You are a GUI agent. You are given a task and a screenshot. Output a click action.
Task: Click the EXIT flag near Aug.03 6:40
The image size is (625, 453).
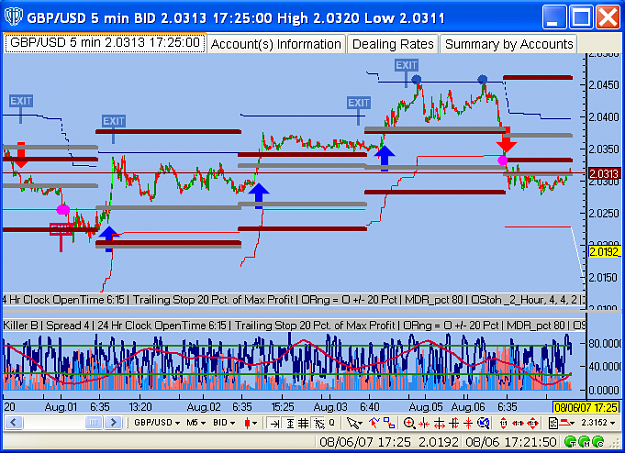(x=359, y=103)
